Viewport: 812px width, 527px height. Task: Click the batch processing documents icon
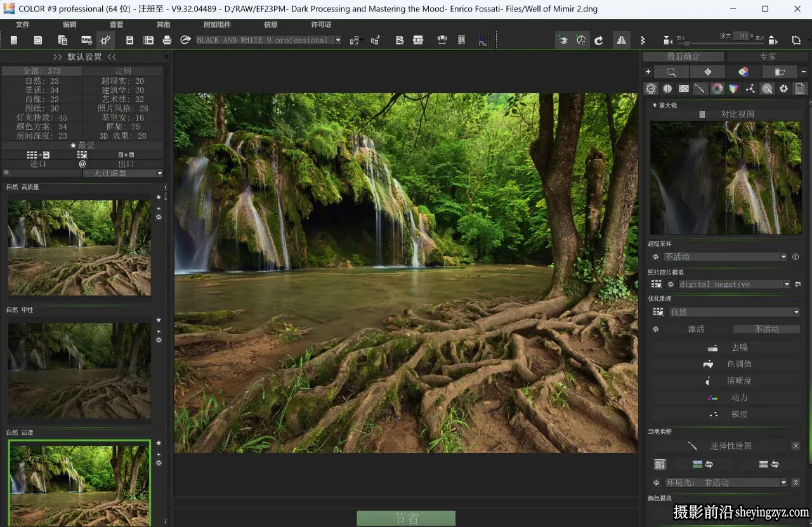63,40
